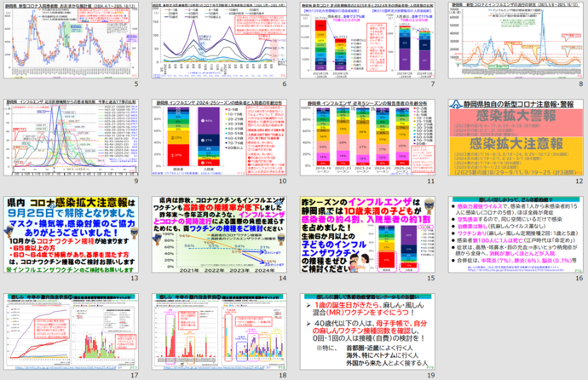Screen dimensions: 588x380
Task: Open slide 12 感染拡大警報 thumbnail
Action: coord(515,136)
